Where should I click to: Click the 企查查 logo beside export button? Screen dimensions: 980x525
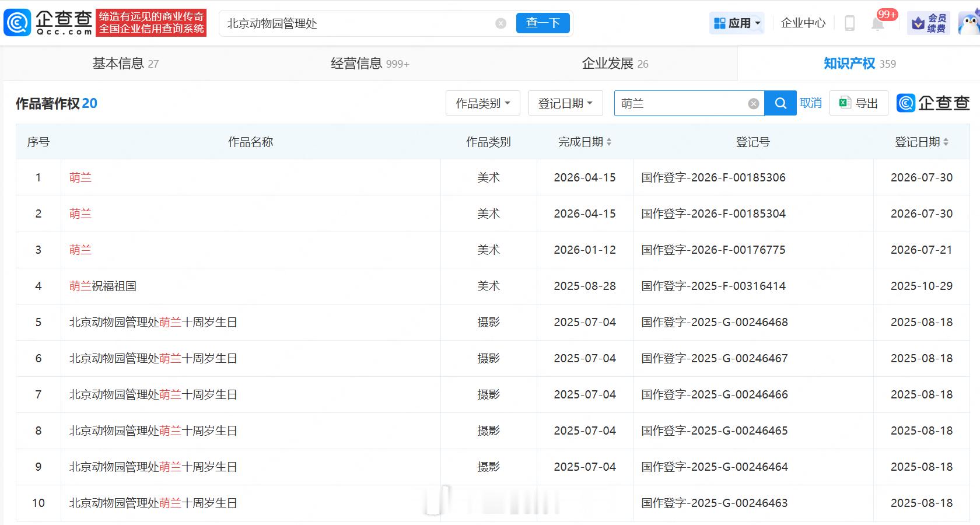[933, 103]
